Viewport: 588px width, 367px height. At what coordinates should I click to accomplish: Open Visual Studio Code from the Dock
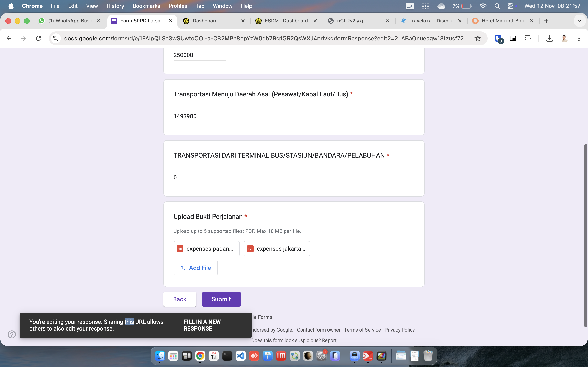coord(241,356)
